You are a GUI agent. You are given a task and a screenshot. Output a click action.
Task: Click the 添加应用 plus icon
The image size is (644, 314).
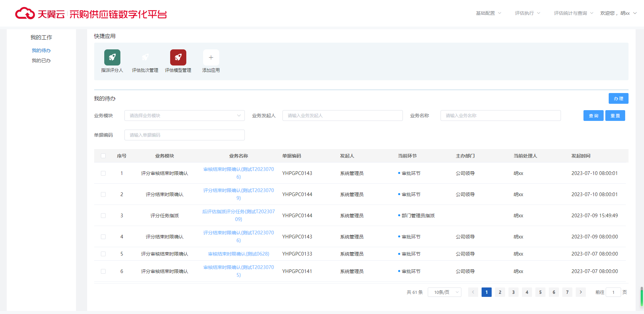point(211,57)
